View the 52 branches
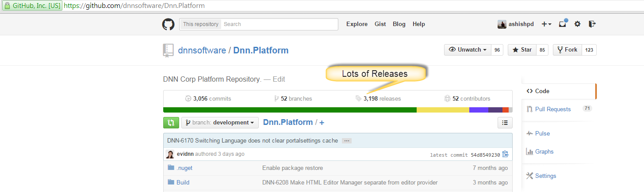644x192 pixels. [x=293, y=99]
